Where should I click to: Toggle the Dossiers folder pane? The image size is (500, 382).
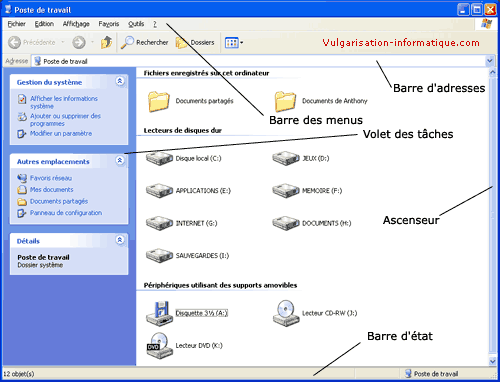(195, 42)
